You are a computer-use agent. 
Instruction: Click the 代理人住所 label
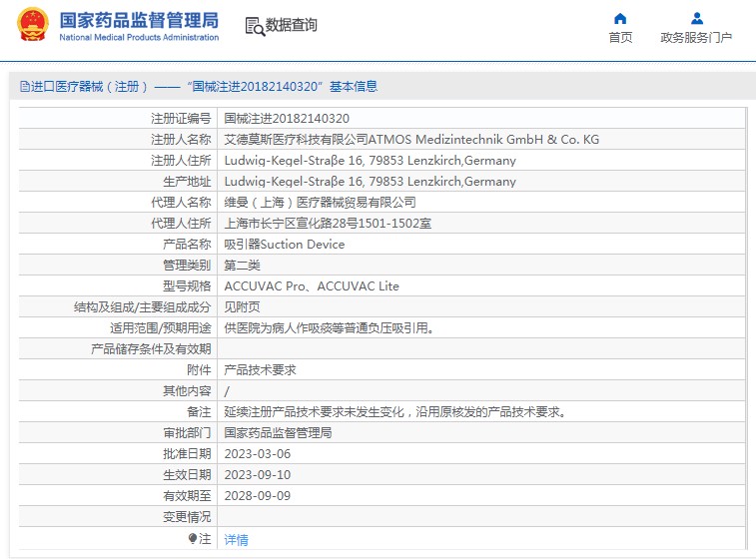[181, 224]
